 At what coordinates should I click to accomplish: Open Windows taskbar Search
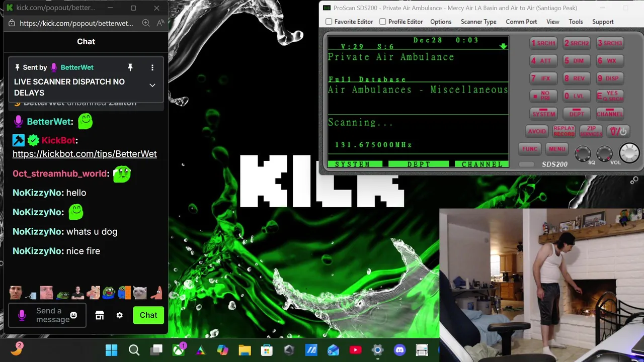pos(134,350)
